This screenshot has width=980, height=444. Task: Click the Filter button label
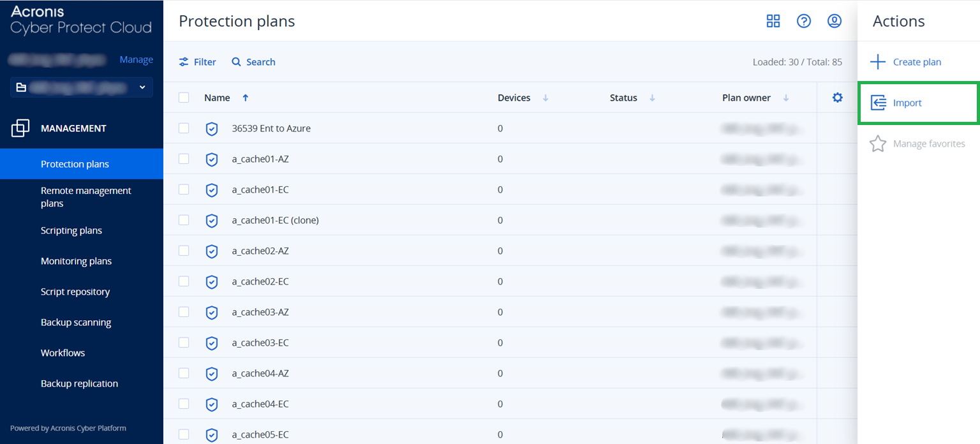[x=205, y=62]
